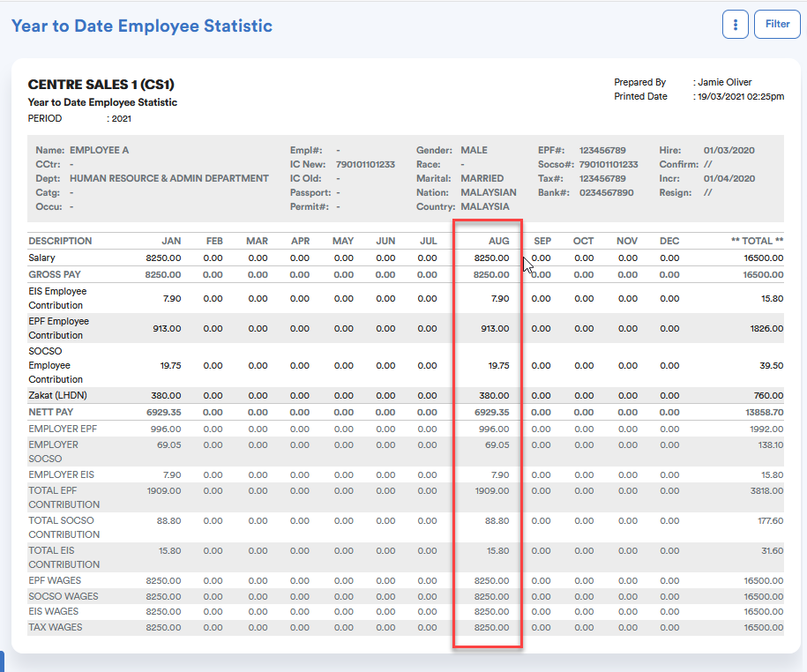
Task: Click HUMAN RESOURCE & ADMIN DEPARTMENT text
Action: click(x=169, y=178)
